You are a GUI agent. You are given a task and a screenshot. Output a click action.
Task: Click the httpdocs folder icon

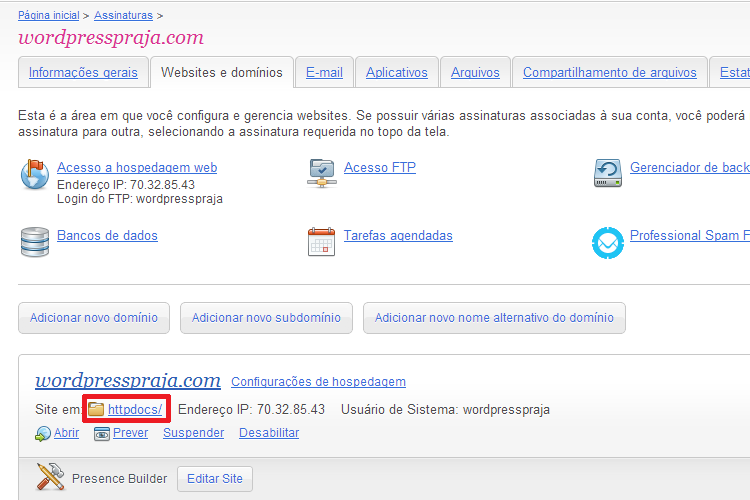coord(96,409)
